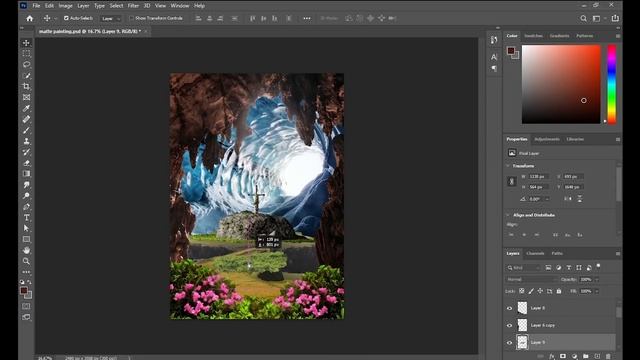Select the Rectangle shape tool
Viewport: 640px width, 360px height.
tap(27, 239)
